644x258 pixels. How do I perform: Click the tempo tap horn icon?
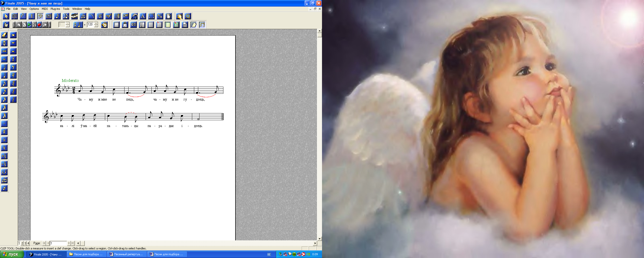click(104, 25)
